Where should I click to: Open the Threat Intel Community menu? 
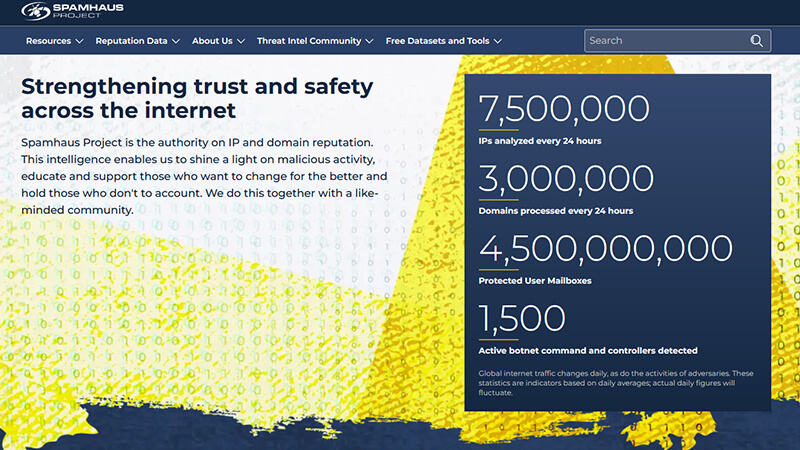pyautogui.click(x=309, y=41)
